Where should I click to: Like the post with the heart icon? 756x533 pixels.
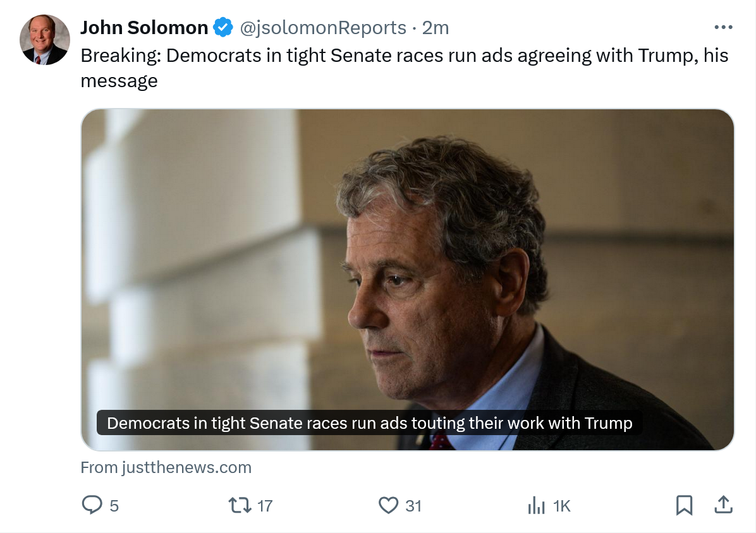coord(388,505)
